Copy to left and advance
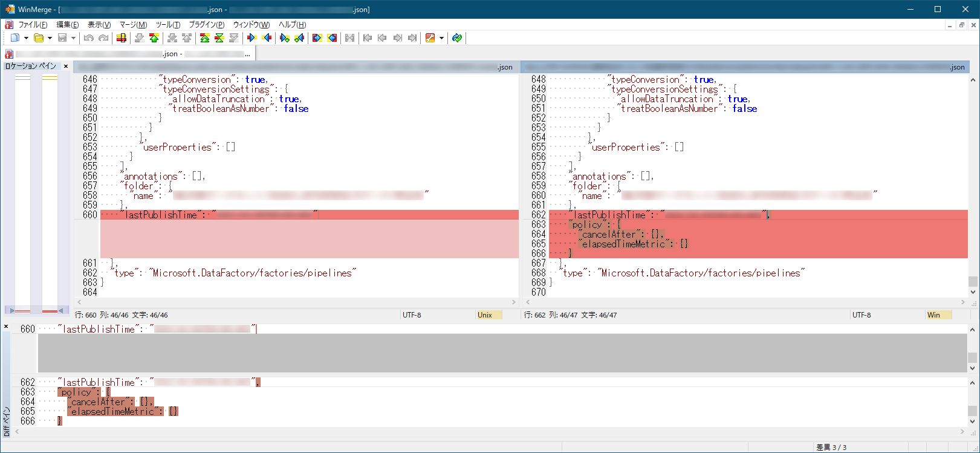Image resolution: width=980 pixels, height=453 pixels. coord(299,38)
